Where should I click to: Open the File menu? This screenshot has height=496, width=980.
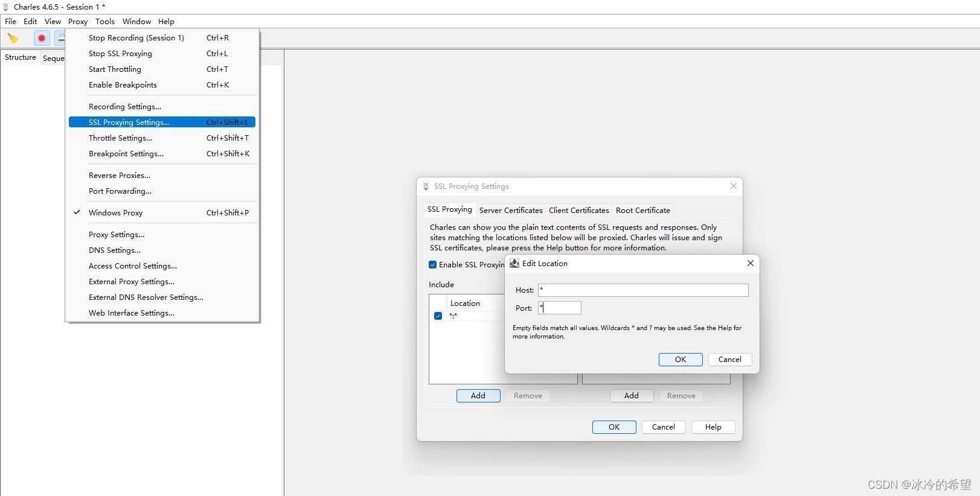10,21
